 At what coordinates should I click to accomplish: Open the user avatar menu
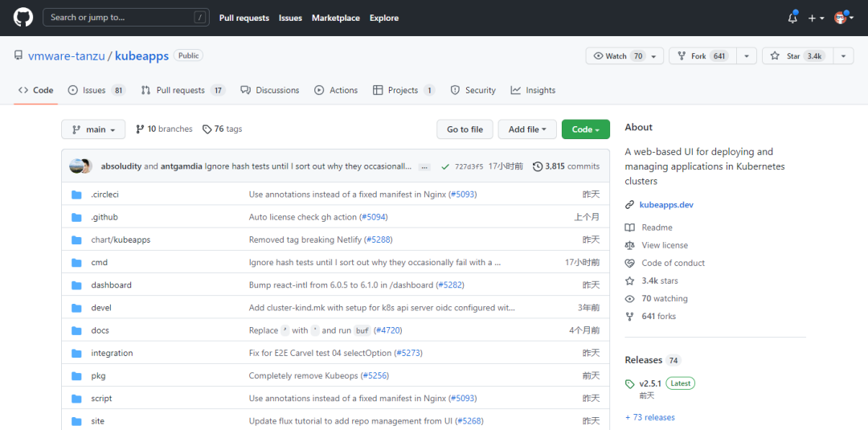pos(845,18)
